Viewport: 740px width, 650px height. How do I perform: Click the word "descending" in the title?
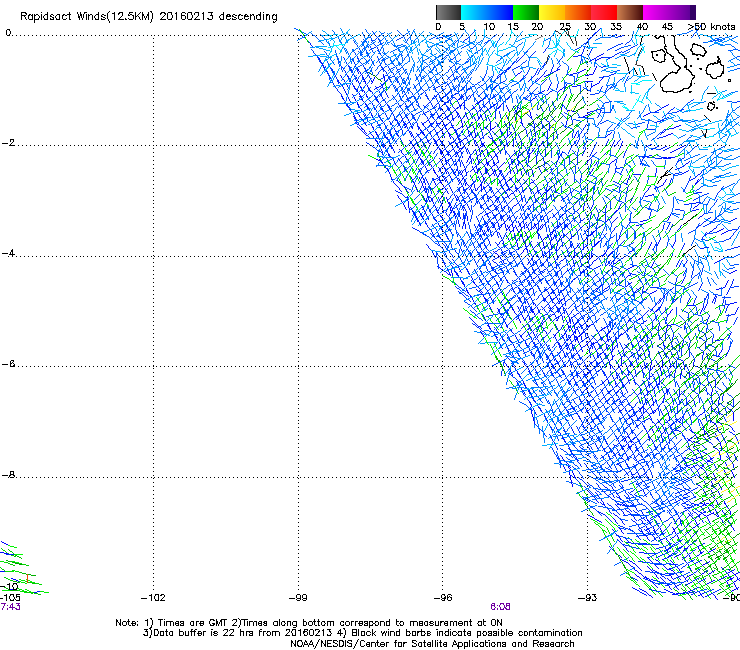tap(248, 17)
